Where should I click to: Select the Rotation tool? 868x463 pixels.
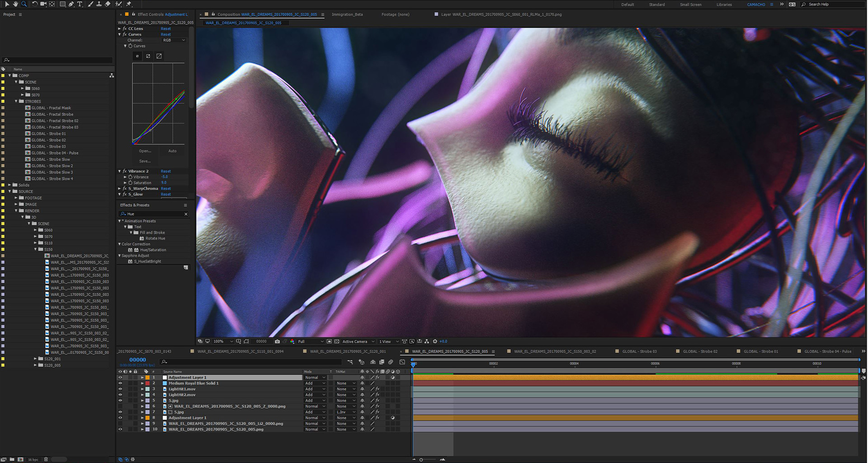tap(35, 4)
